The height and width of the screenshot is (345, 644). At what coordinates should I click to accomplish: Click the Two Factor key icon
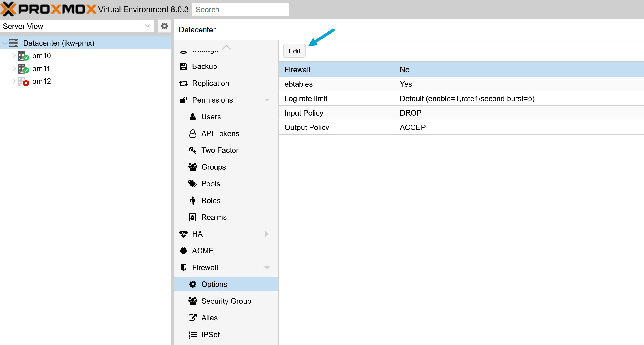(x=192, y=150)
